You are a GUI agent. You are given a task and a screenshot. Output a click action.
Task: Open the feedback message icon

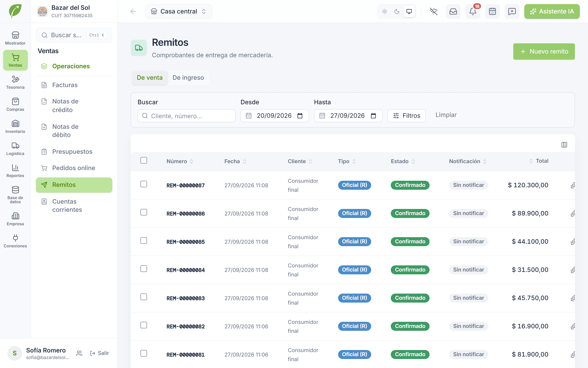[512, 11]
